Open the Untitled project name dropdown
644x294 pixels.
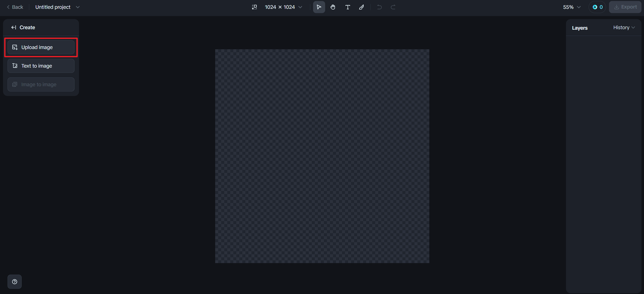57,7
